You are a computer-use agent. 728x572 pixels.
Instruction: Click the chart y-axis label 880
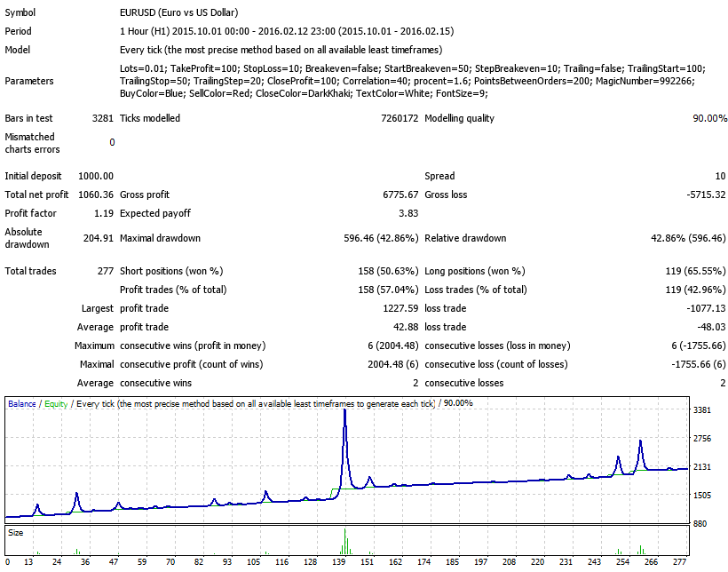(700, 524)
